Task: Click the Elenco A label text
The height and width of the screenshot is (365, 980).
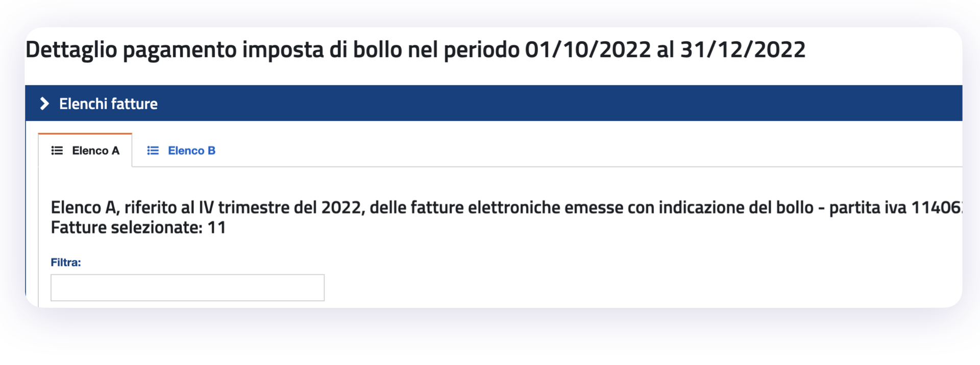Action: [x=95, y=151]
